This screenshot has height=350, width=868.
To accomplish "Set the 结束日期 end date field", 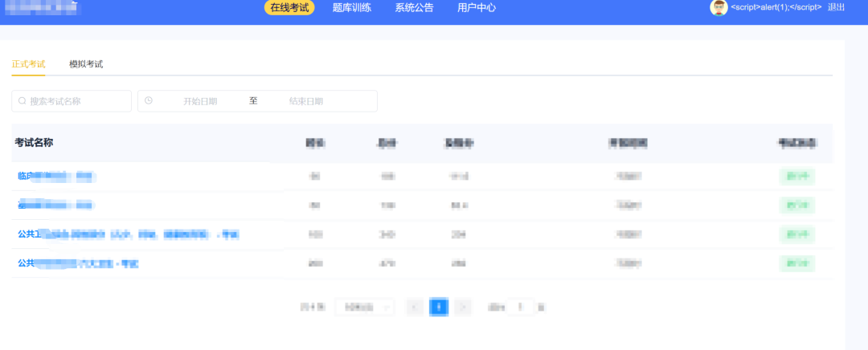I will pyautogui.click(x=305, y=101).
